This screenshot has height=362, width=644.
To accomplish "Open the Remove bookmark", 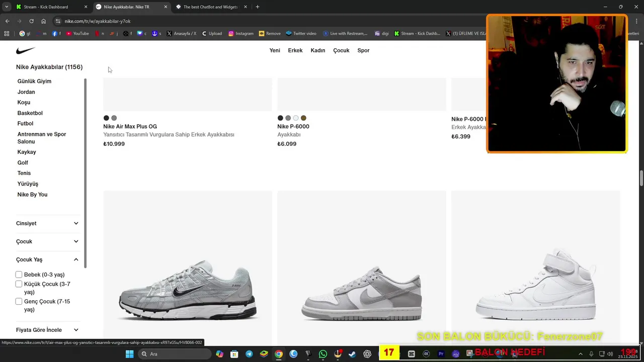I will click(270, 34).
